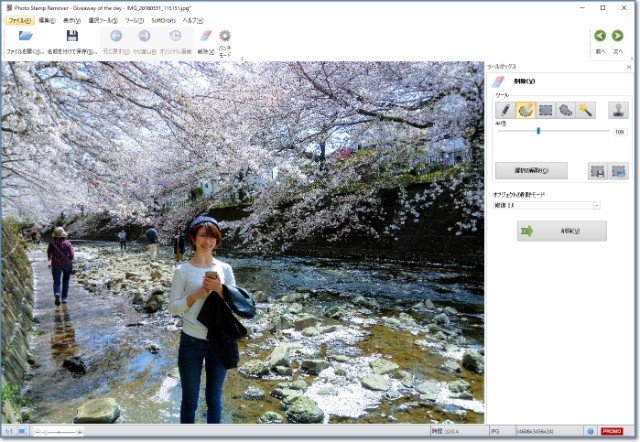Open batch mode gear icon
Image resolution: width=640 pixels, height=442 pixels.
click(x=225, y=37)
